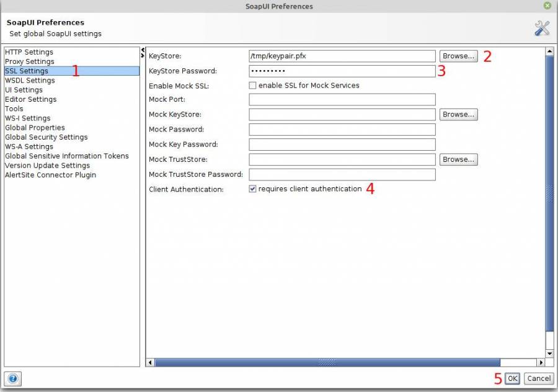Cancel the preferences dialog
The height and width of the screenshot is (392, 558).
(x=538, y=378)
